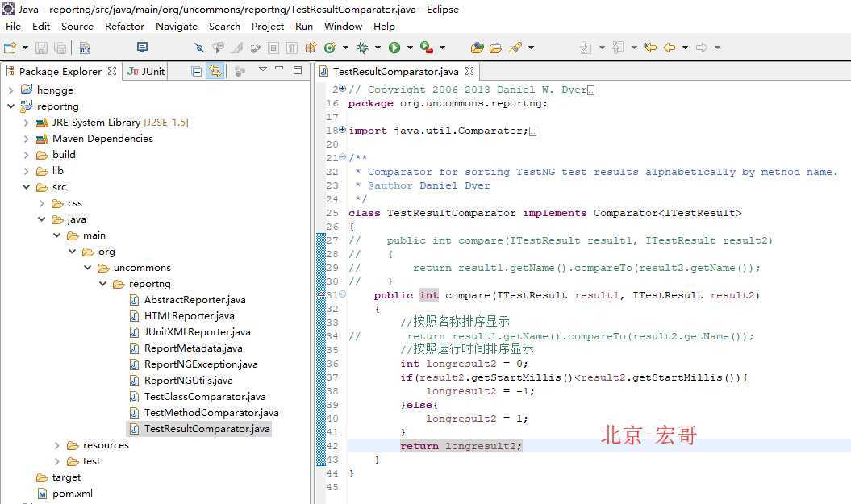
Task: Close the TestResultComparator.java editor tab
Action: (x=469, y=71)
